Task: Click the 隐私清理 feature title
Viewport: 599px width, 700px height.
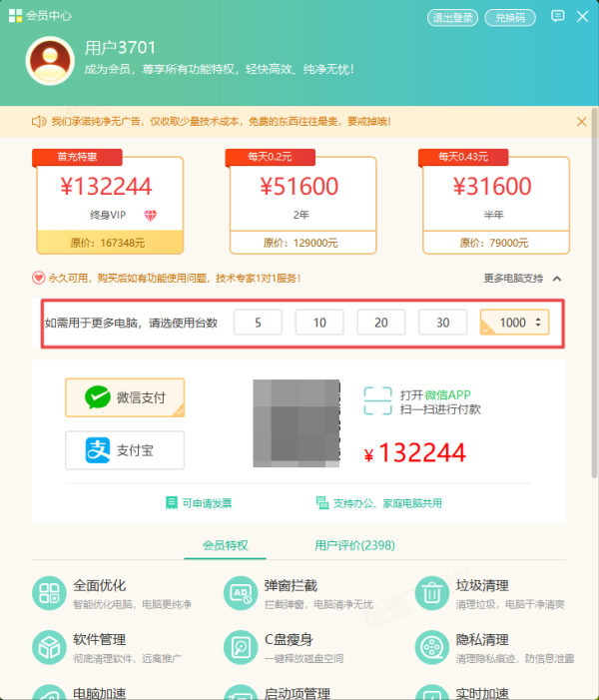Action: [x=482, y=639]
